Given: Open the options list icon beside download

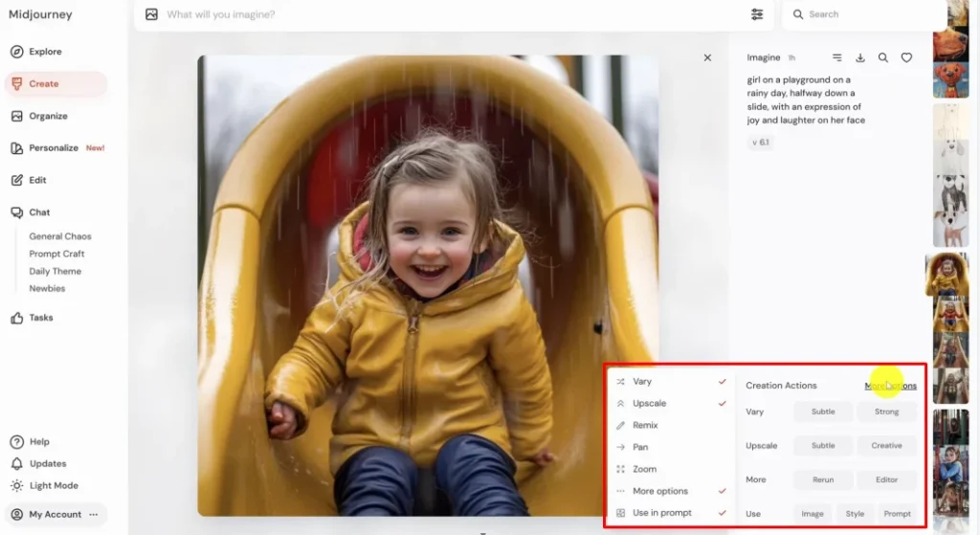Looking at the screenshot, I should [x=837, y=57].
